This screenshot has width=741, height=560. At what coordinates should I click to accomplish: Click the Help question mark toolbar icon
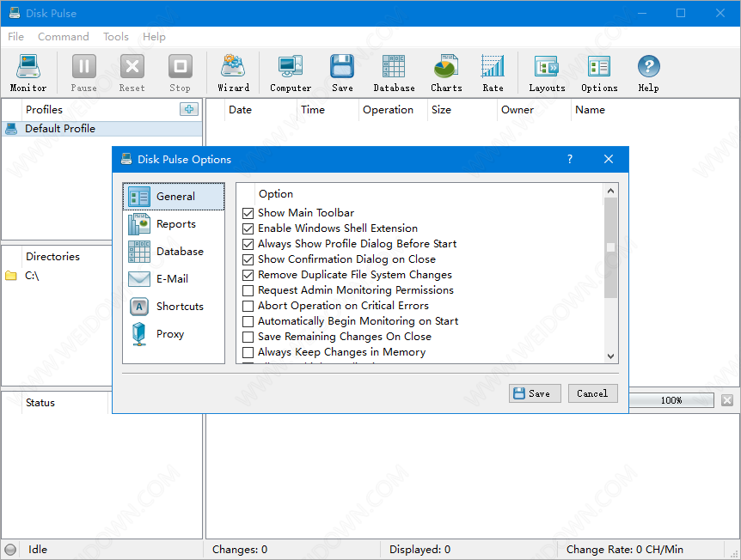(x=648, y=73)
